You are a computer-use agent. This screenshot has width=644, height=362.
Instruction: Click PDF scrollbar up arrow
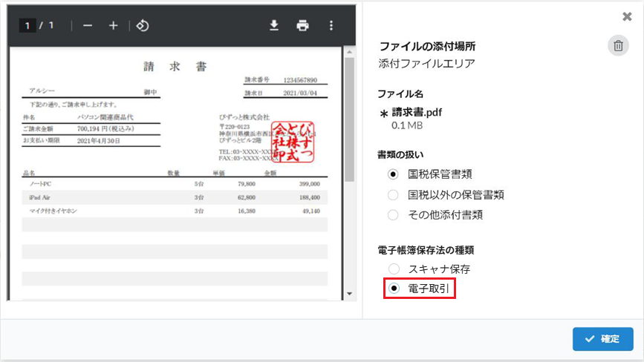(350, 53)
